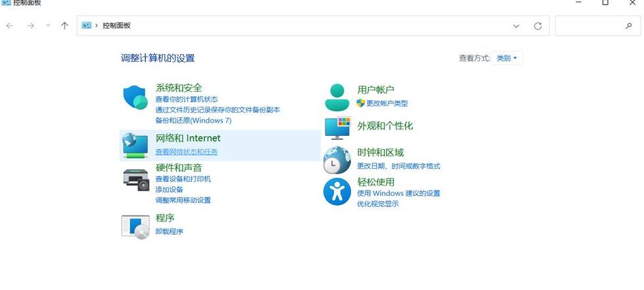Go forward with the right arrow
The height and width of the screenshot is (290, 644).
[30, 26]
